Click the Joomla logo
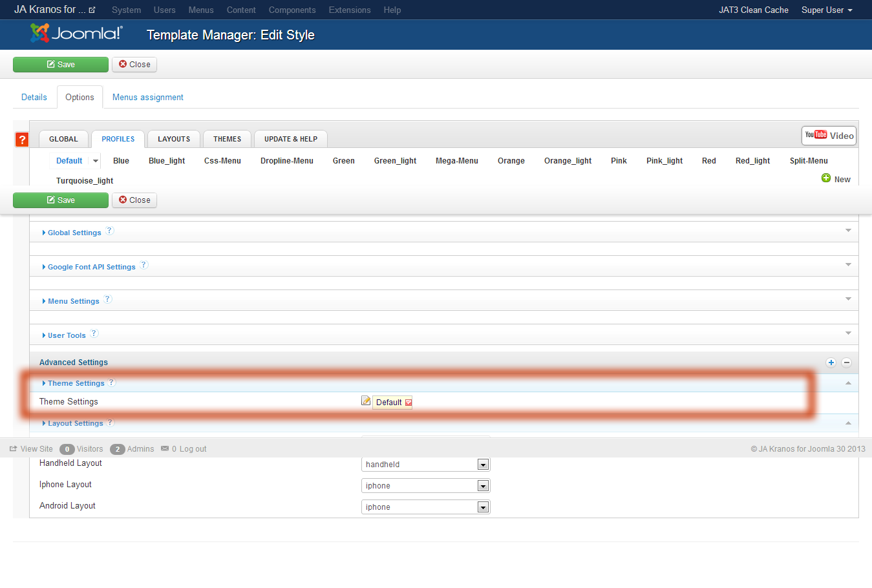 coord(76,34)
